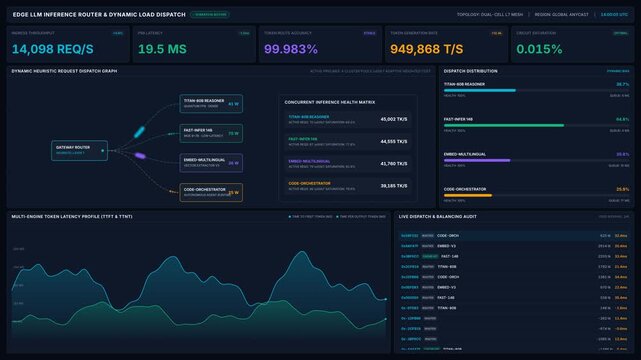Toggle the Time To First Token legend entry
Viewport: 641px width, 360px height.
[311, 217]
